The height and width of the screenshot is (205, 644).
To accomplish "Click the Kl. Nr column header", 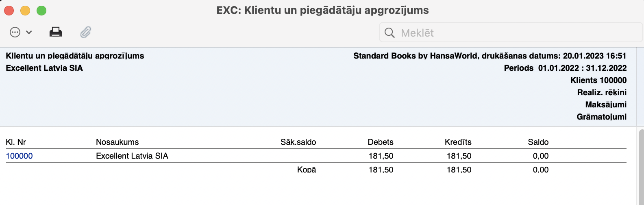I will [x=16, y=142].
